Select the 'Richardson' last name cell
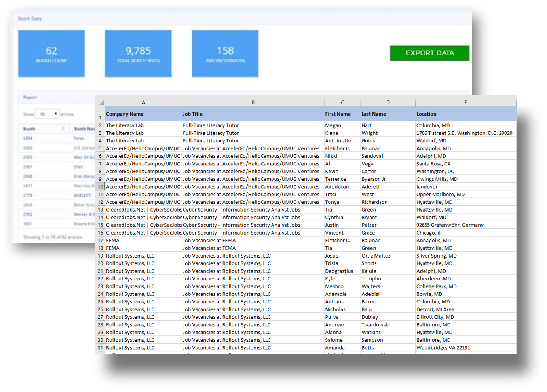 [388, 202]
